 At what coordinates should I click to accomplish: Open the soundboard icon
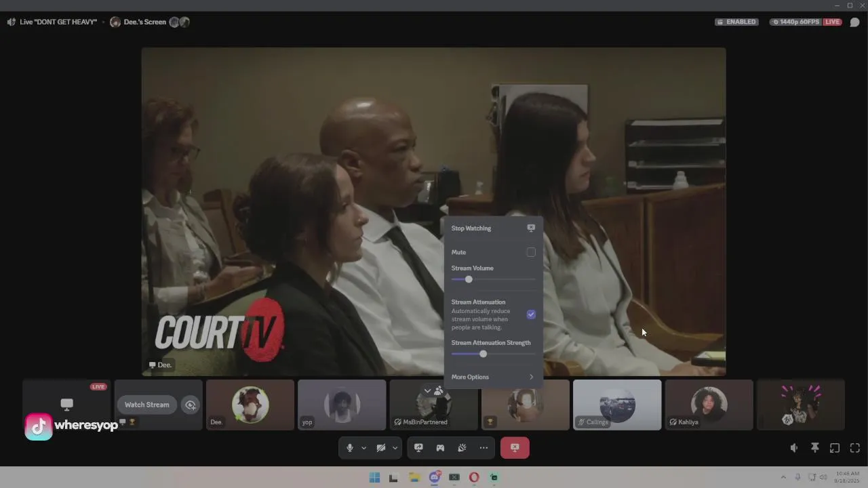(462, 448)
